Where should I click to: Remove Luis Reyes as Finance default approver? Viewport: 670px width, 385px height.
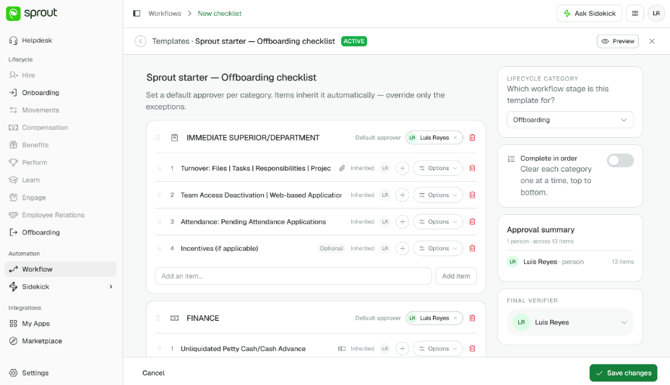(x=455, y=318)
